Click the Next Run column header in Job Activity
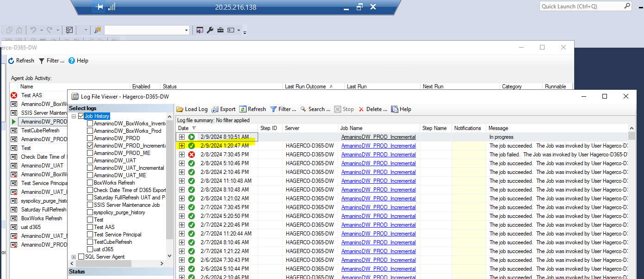644x279 pixels. coord(460,87)
